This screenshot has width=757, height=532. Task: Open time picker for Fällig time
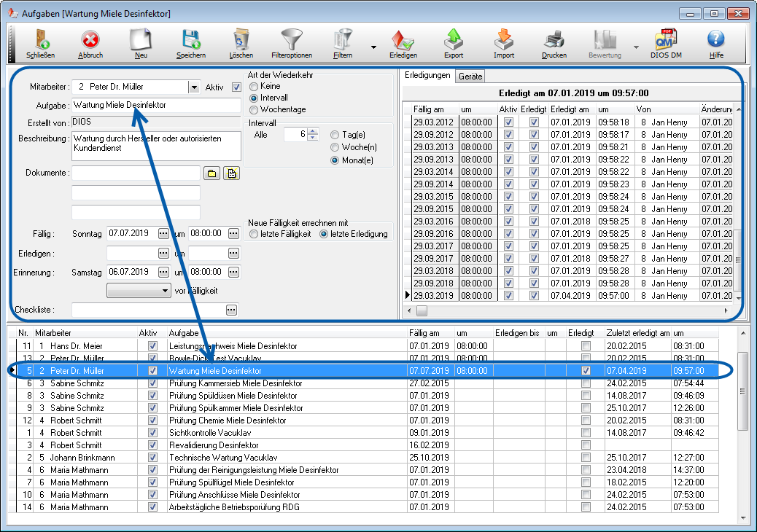tap(233, 234)
